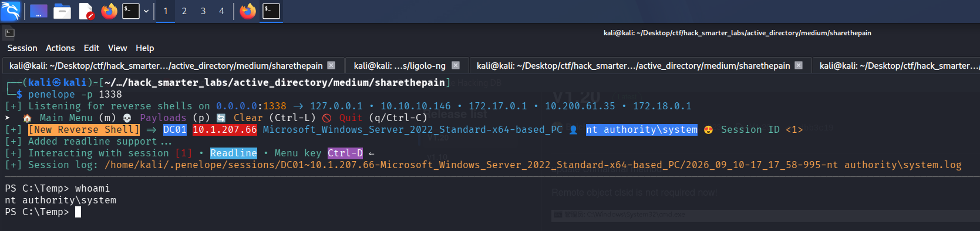Click the heart-eyes emoji icon
Screen dimensions: 980x231
point(708,129)
